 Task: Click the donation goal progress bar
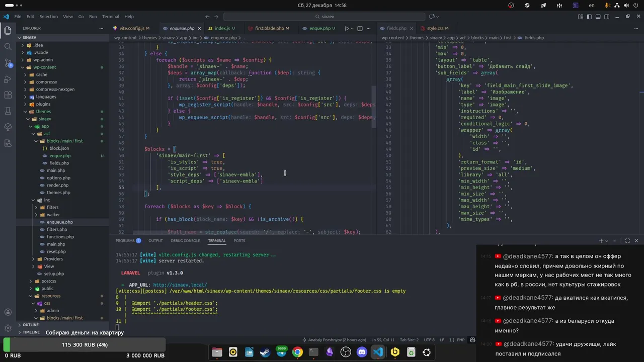click(x=84, y=345)
